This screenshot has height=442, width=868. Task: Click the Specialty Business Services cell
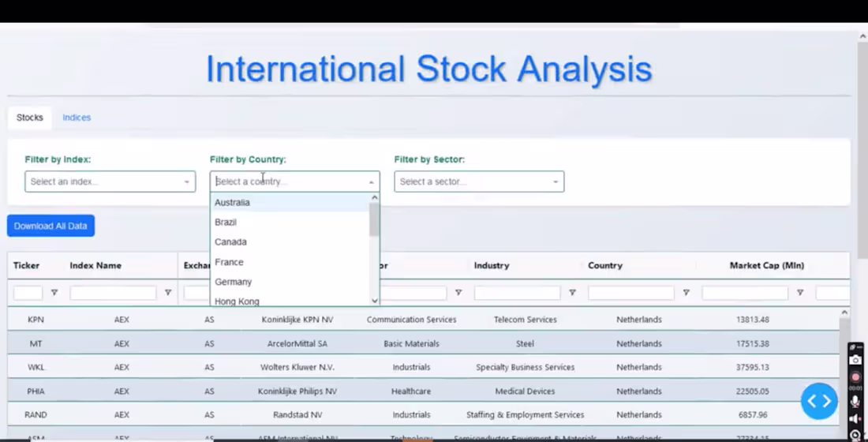[526, 367]
